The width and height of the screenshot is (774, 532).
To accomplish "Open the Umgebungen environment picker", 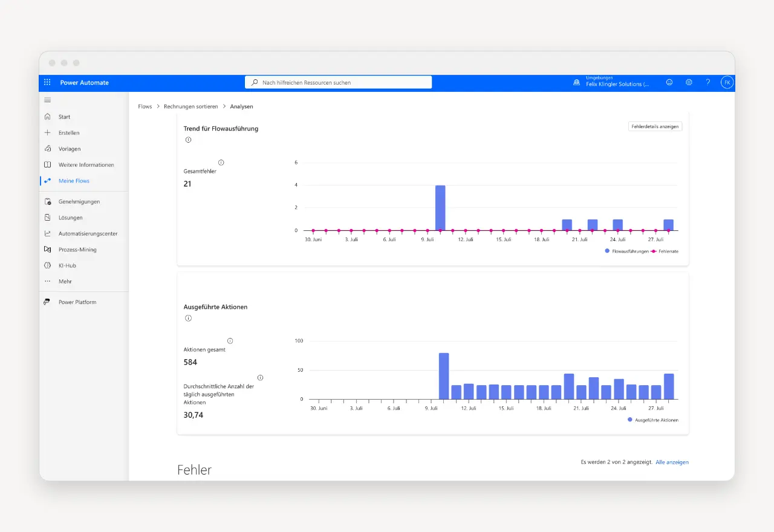I will click(x=611, y=82).
